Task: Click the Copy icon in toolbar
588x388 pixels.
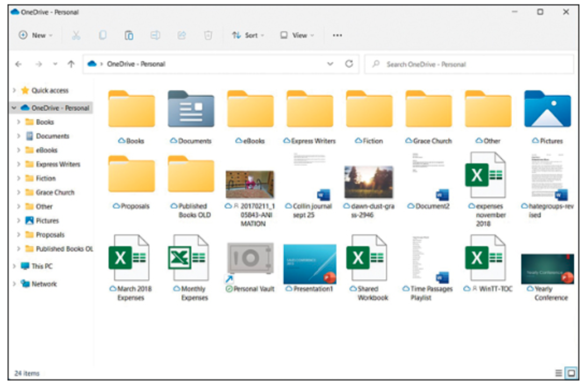Action: point(102,35)
